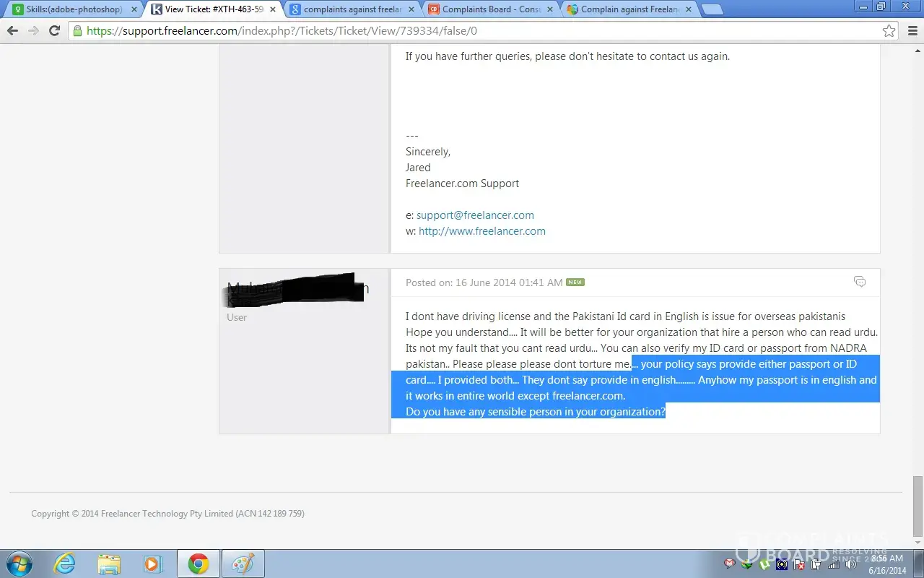Click the copyright Freelancer Technology footer text
This screenshot has height=578, width=924.
click(x=167, y=514)
